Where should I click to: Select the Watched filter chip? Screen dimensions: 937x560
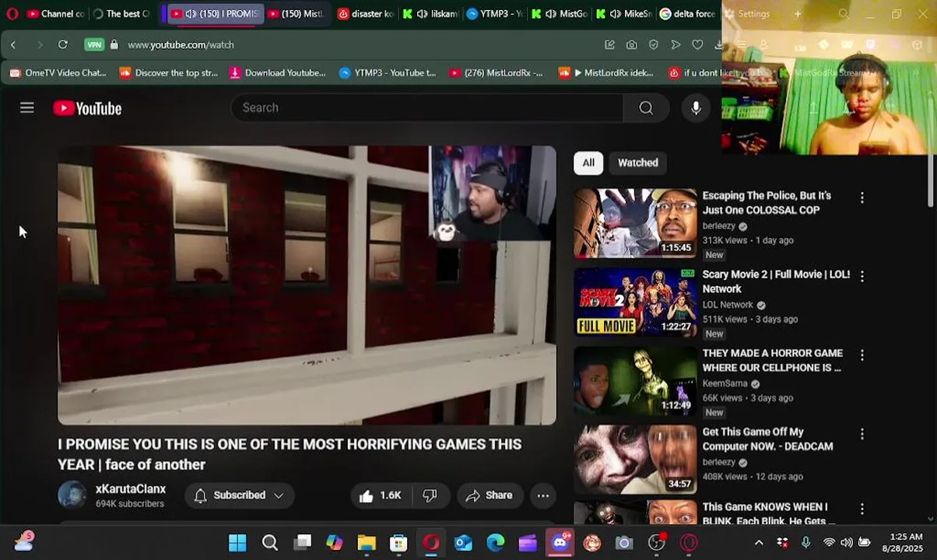pos(638,163)
